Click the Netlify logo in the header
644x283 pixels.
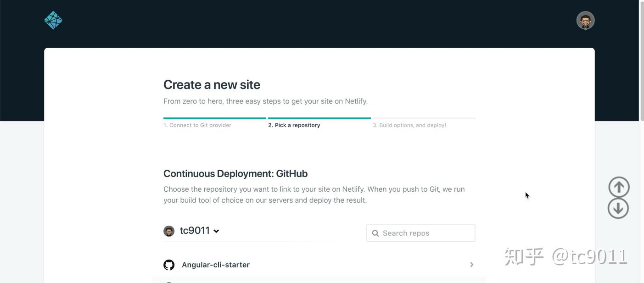pos(53,20)
